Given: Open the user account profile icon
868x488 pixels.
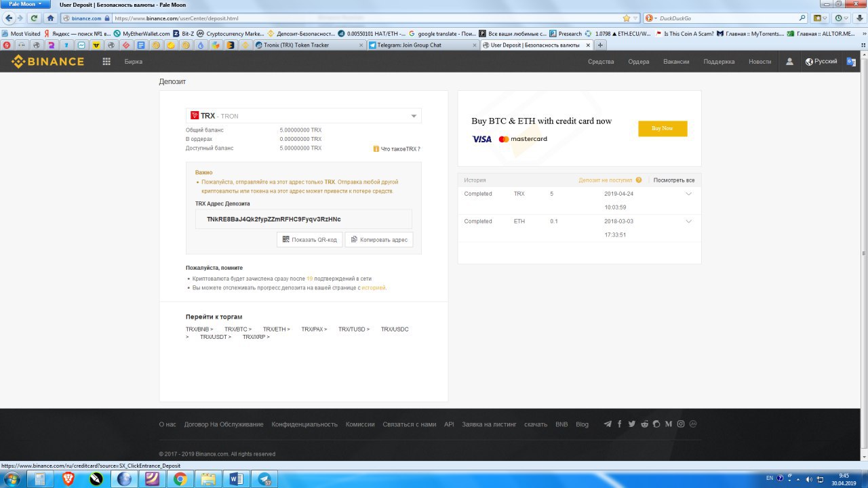Looking at the screenshot, I should pyautogui.click(x=789, y=62).
